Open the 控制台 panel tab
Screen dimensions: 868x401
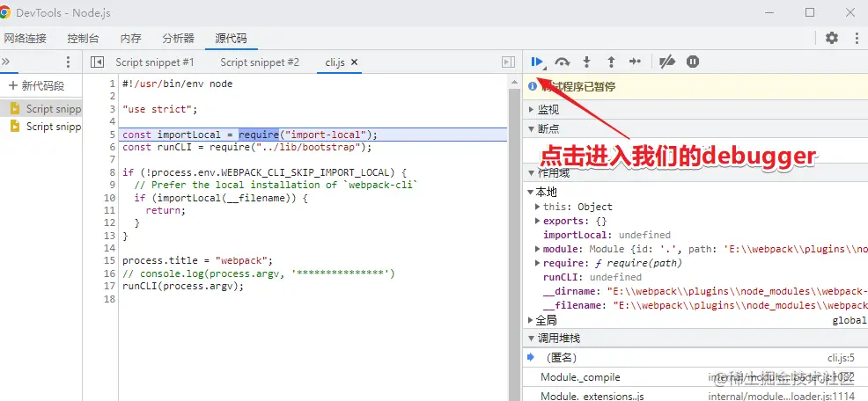[83, 38]
